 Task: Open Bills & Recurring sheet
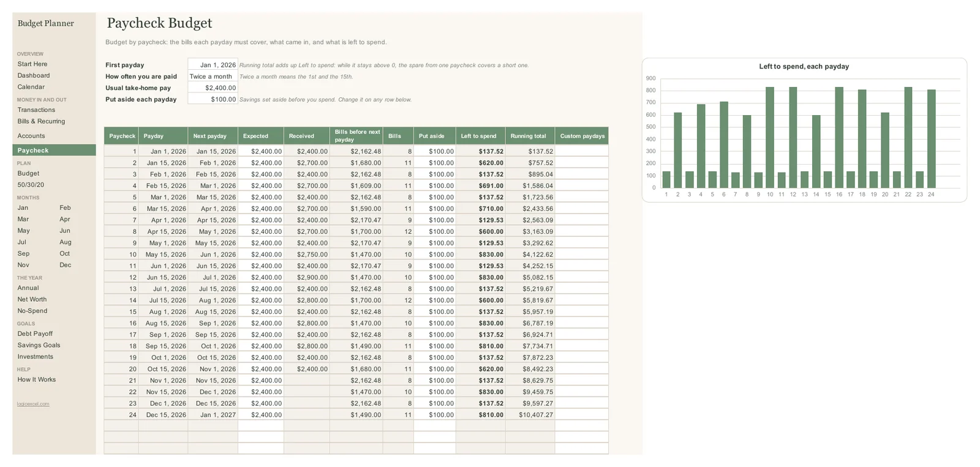click(41, 121)
